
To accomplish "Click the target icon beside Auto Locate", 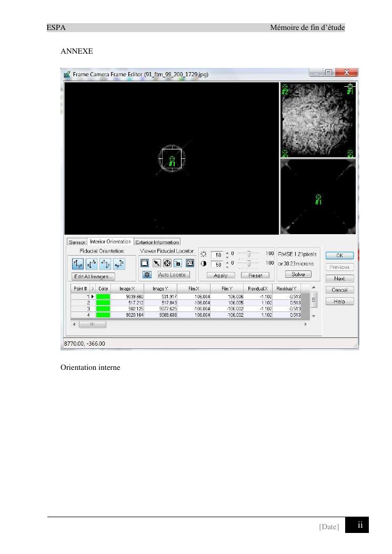I will [x=147, y=275].
